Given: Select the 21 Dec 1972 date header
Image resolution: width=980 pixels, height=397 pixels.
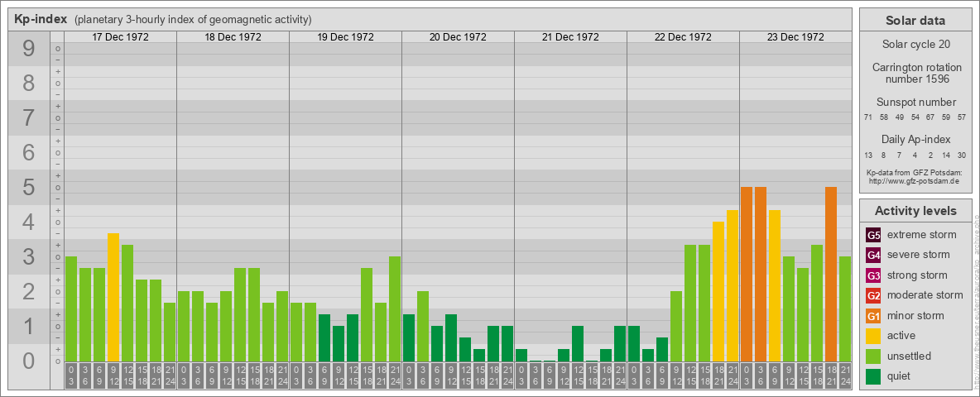Looking at the screenshot, I should tap(570, 37).
